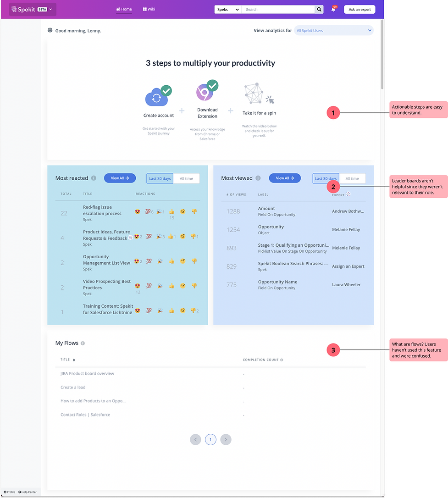The width and height of the screenshot is (448, 498).
Task: Click expert Andrew Bothw... name
Action: click(348, 211)
